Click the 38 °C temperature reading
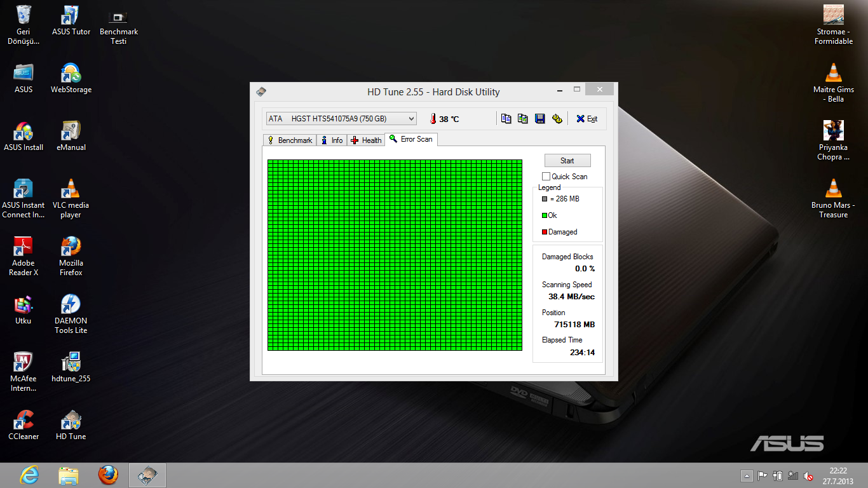Screen dimensions: 868x488 click(x=449, y=119)
